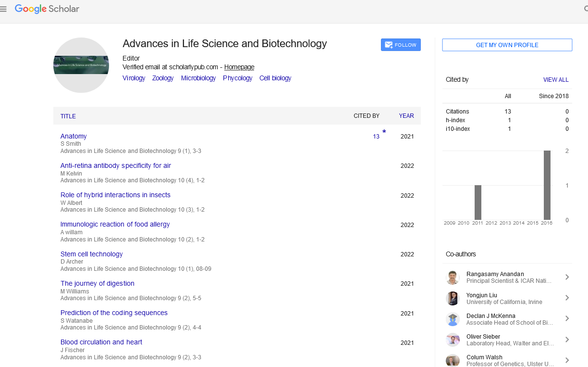
Task: Open the Homepage link
Action: (239, 67)
